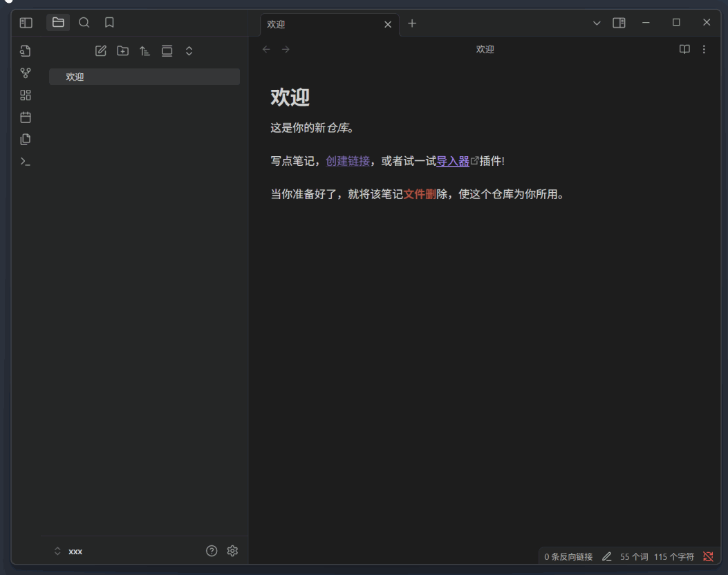Open the file explorer tab
728x575 pixels.
click(x=58, y=22)
